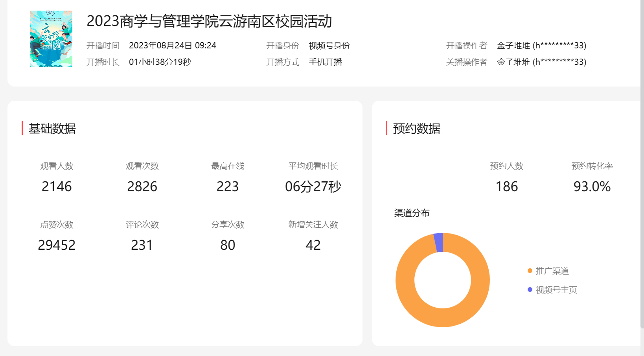Click the 预约数据 section heading

click(416, 129)
